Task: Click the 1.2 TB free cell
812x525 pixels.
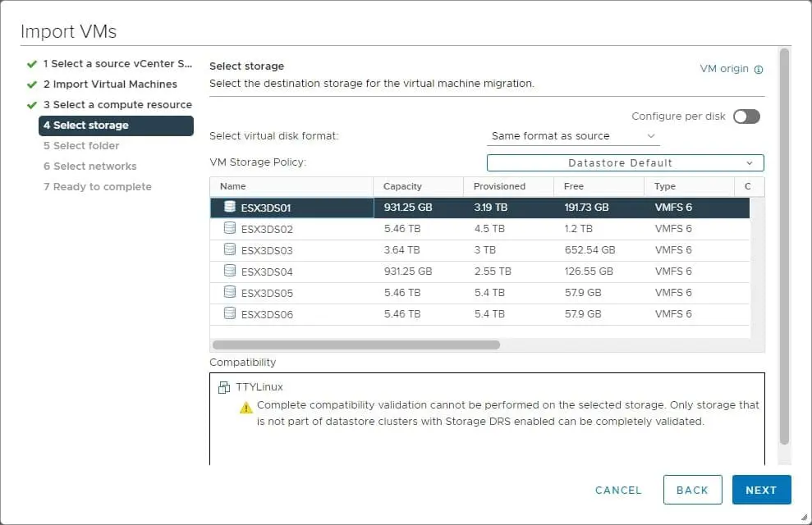Action: tap(579, 229)
